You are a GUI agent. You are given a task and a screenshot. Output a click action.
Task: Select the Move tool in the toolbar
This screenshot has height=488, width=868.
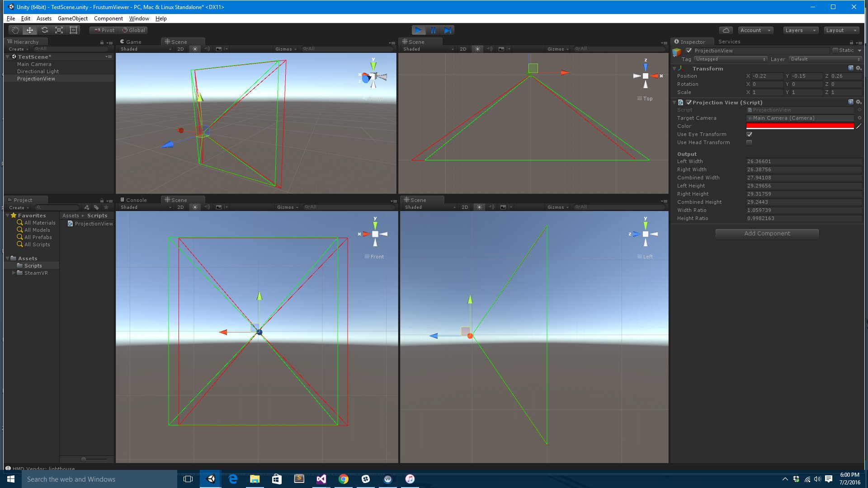click(x=29, y=30)
